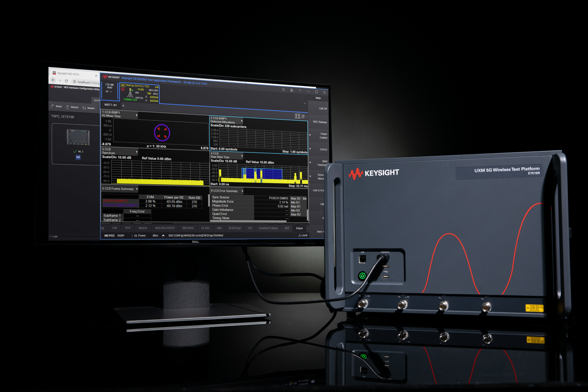The image size is (588, 392).
Task: Open the All dropdown under LTE-NR IRAT
Action: 109,92
